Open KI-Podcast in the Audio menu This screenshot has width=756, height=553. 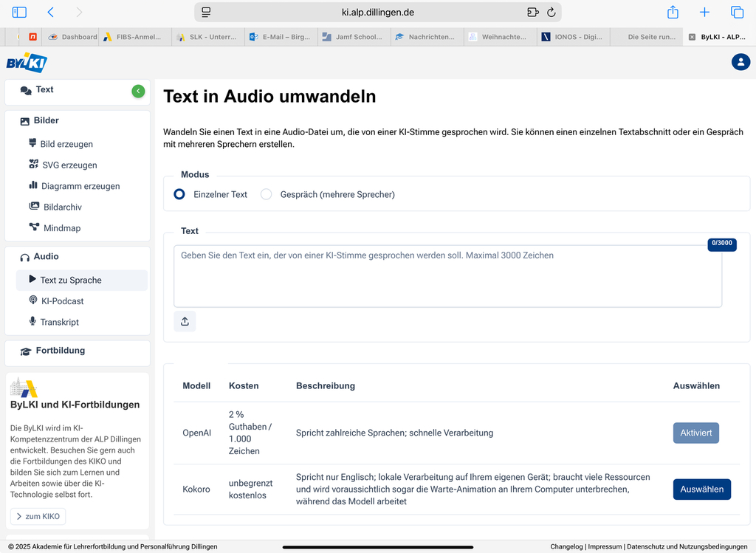pos(62,301)
